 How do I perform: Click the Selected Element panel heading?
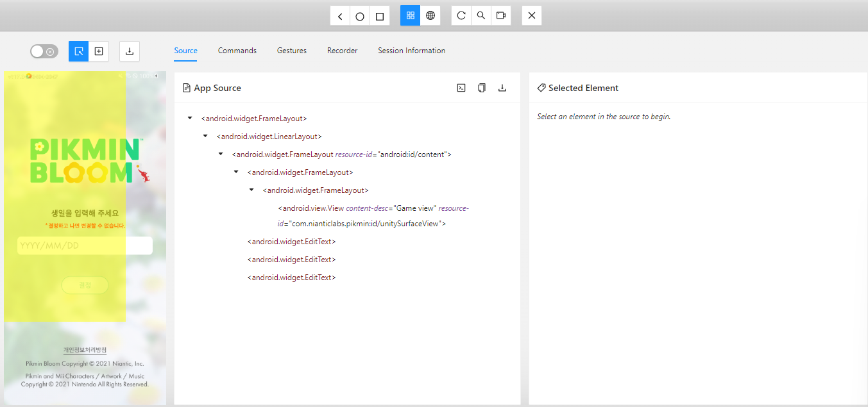(583, 88)
